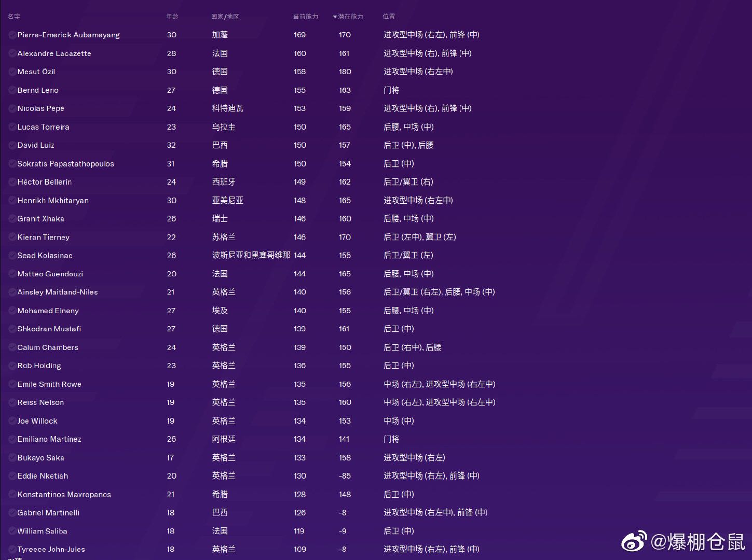The height and width of the screenshot is (560, 752).
Task: Open Gabriel Martinelli's player page
Action: [x=48, y=513]
